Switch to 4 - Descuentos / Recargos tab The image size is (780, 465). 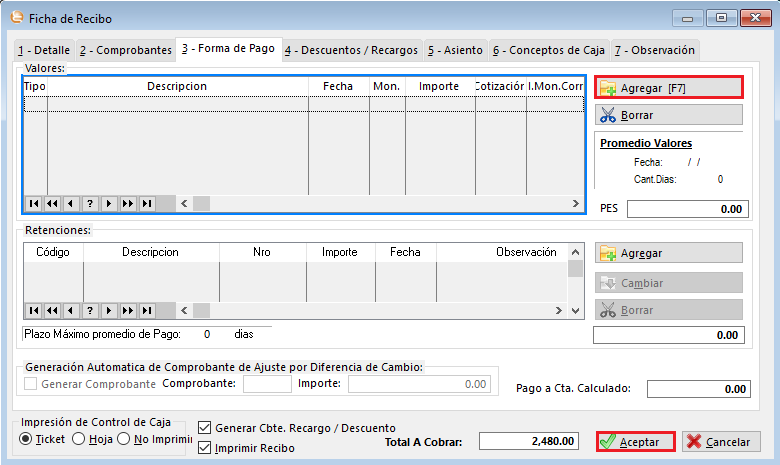pyautogui.click(x=351, y=50)
